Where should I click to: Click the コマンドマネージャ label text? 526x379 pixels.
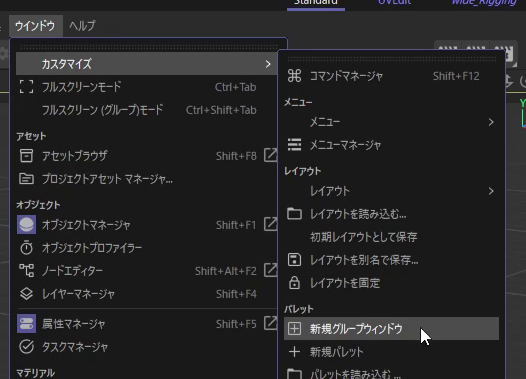point(346,76)
